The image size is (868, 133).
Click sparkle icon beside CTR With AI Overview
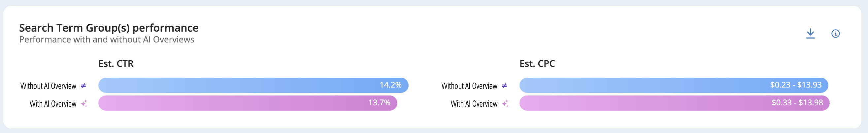[x=84, y=103]
